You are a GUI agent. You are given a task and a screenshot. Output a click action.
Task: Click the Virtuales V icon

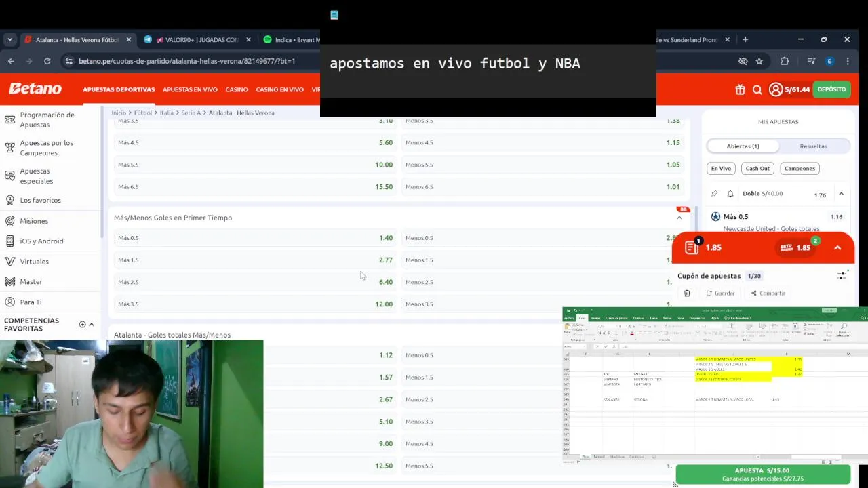(x=9, y=261)
